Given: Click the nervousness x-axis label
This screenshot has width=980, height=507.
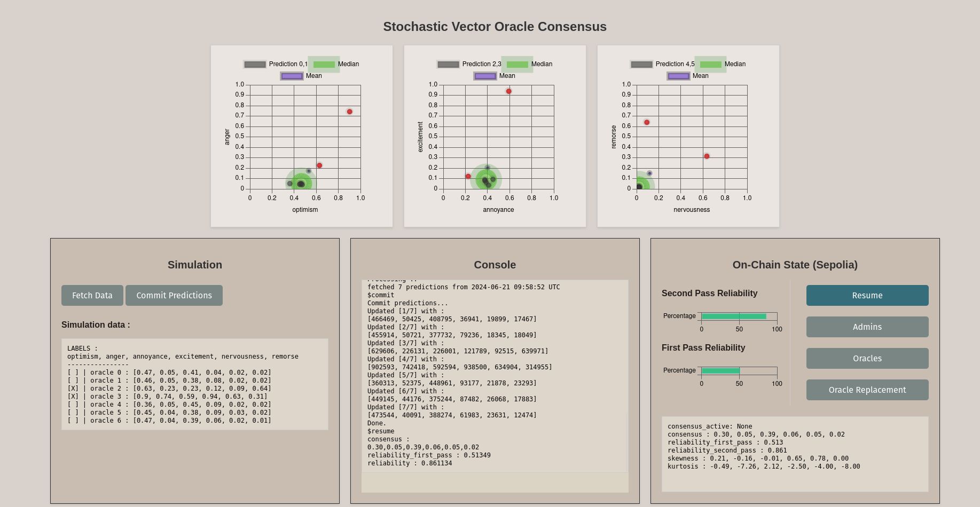Looking at the screenshot, I should [x=692, y=210].
